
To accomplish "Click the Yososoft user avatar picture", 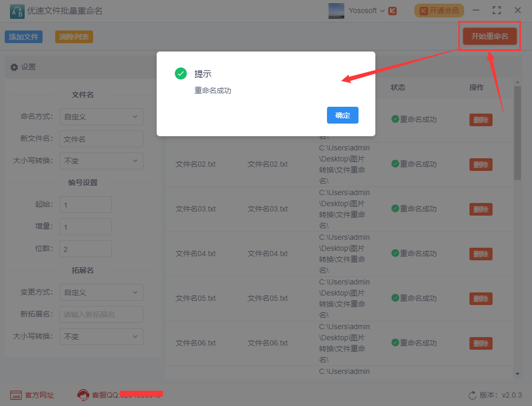I will coord(336,11).
